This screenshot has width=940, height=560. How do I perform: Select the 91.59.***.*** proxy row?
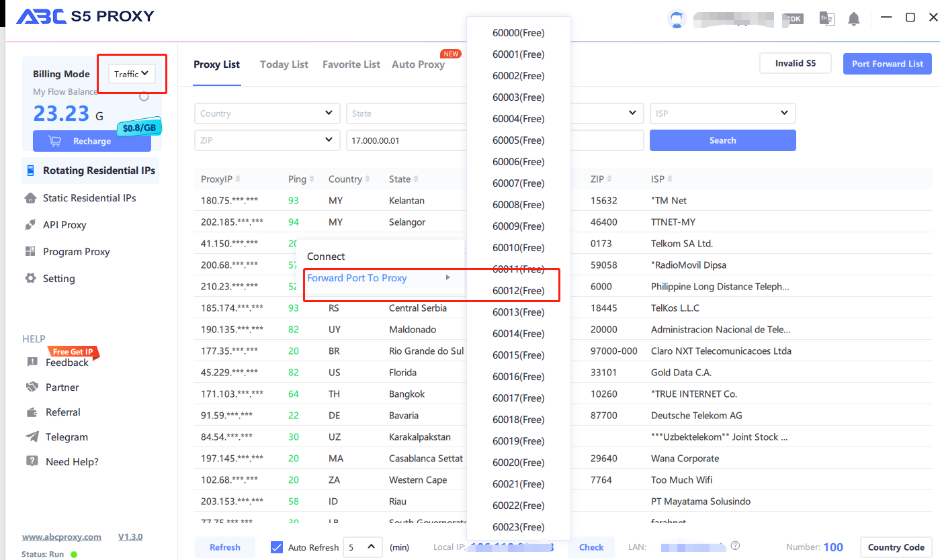coord(563,416)
